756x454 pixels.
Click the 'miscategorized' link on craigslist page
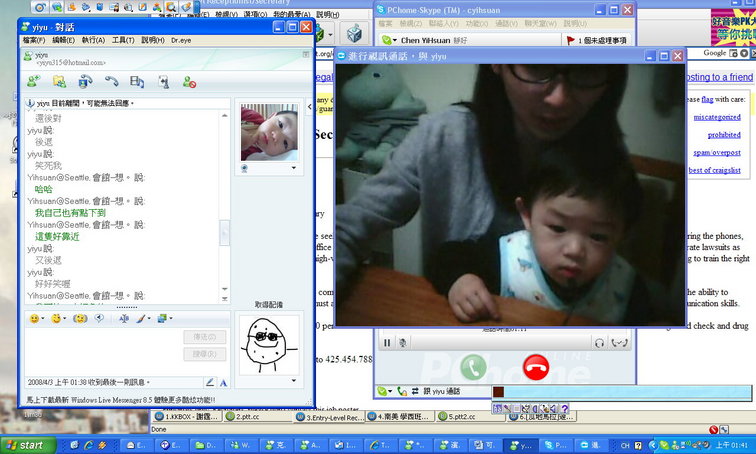tap(717, 117)
